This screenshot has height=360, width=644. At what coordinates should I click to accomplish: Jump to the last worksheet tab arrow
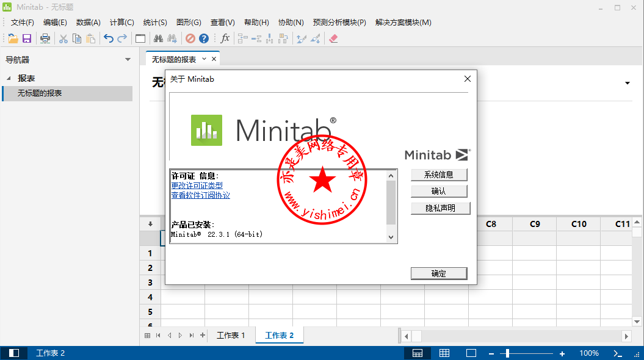click(192, 336)
